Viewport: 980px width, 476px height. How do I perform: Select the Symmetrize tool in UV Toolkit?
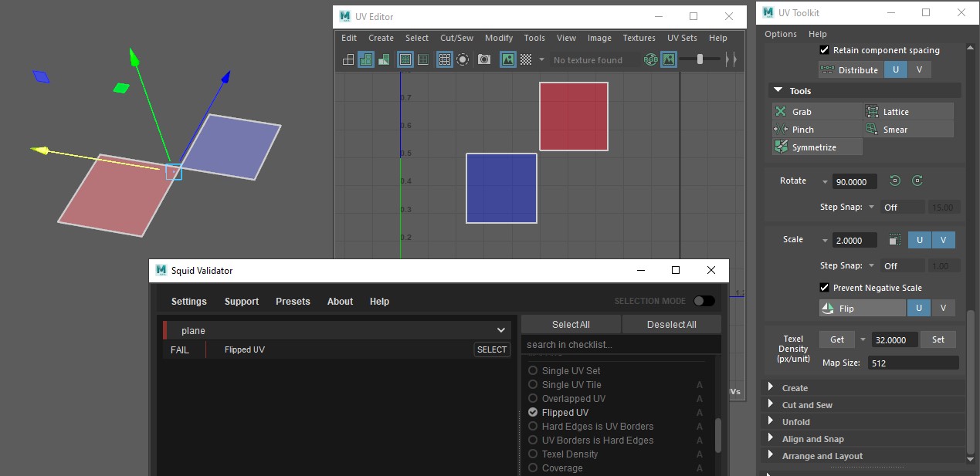tap(817, 147)
